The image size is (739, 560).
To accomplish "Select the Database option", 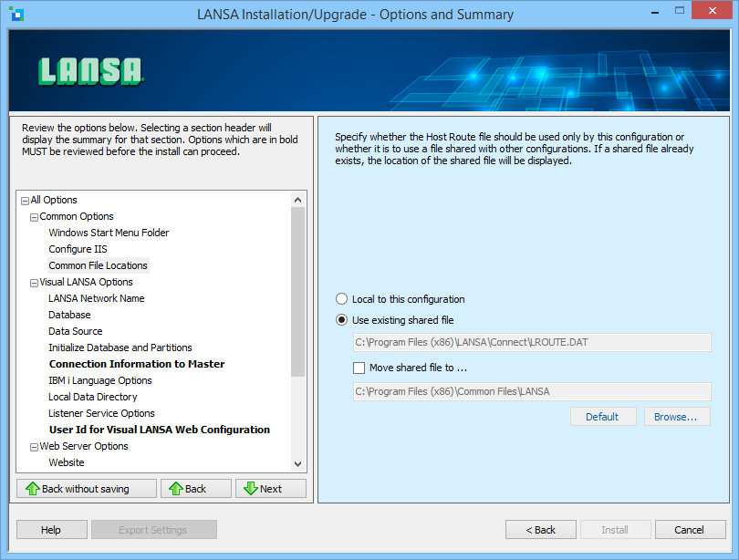I will click(x=69, y=315).
